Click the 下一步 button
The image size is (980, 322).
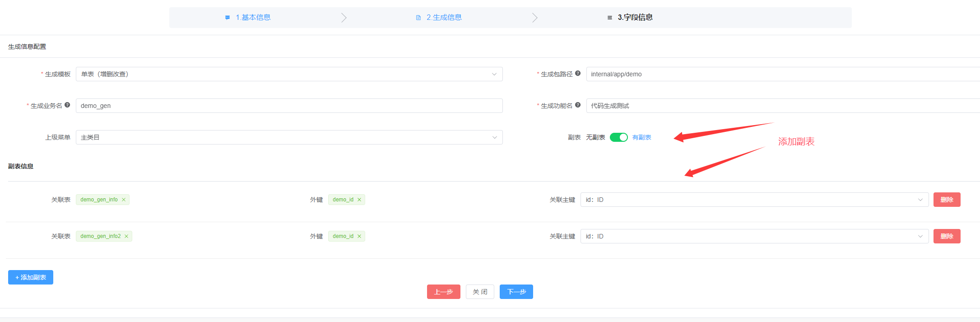coord(516,292)
